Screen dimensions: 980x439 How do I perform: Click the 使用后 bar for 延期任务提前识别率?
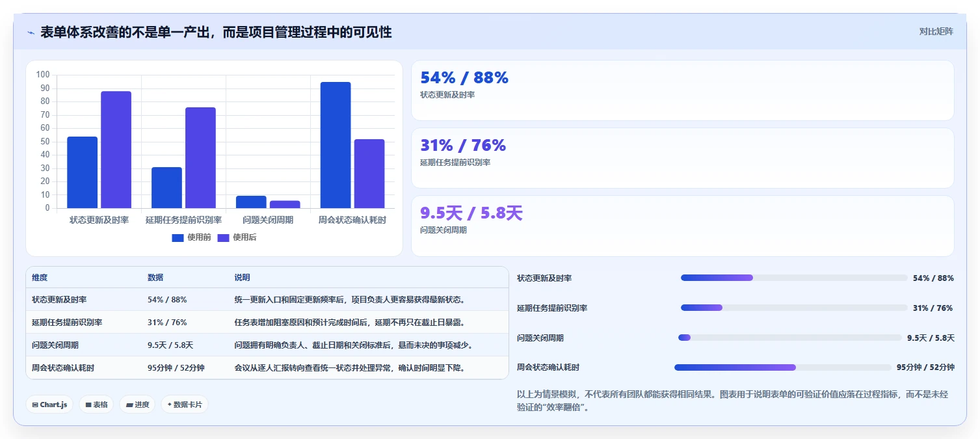200,158
